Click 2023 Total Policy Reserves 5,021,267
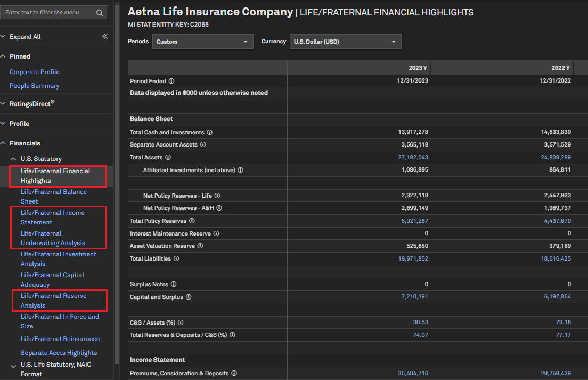This screenshot has height=380, width=588. coord(415,221)
